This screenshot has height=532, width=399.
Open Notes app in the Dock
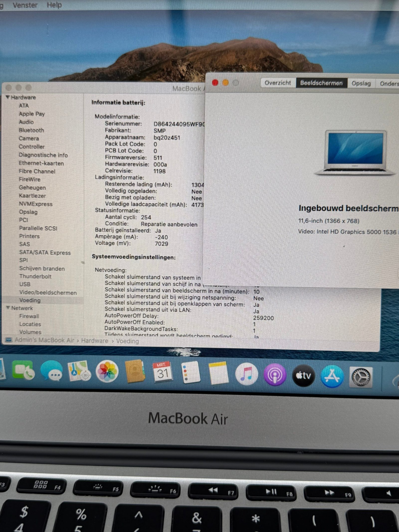click(219, 373)
